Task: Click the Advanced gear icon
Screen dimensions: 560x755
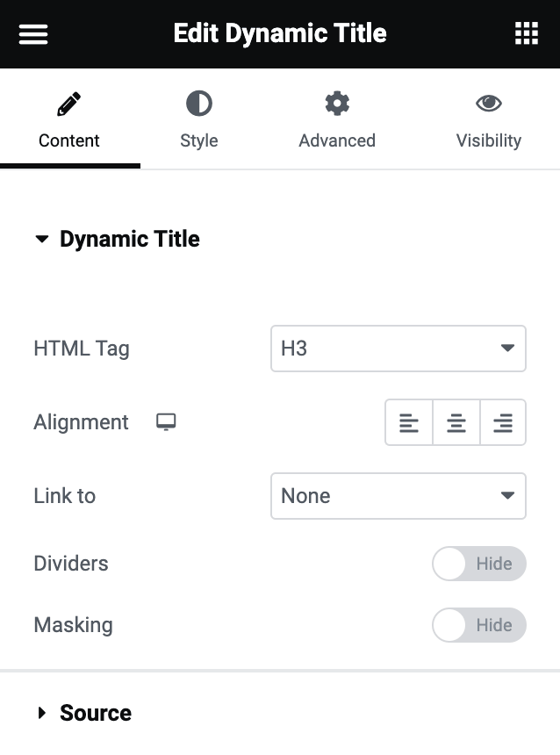Action: [337, 104]
